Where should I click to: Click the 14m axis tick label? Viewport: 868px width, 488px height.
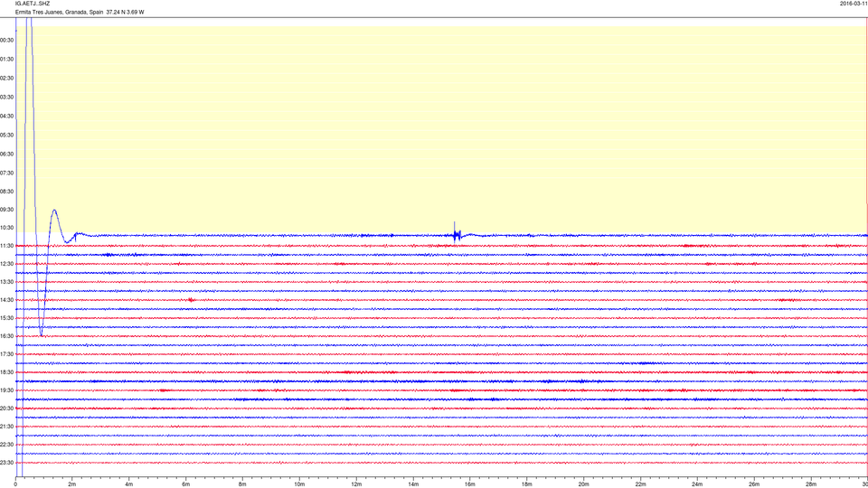click(x=413, y=484)
